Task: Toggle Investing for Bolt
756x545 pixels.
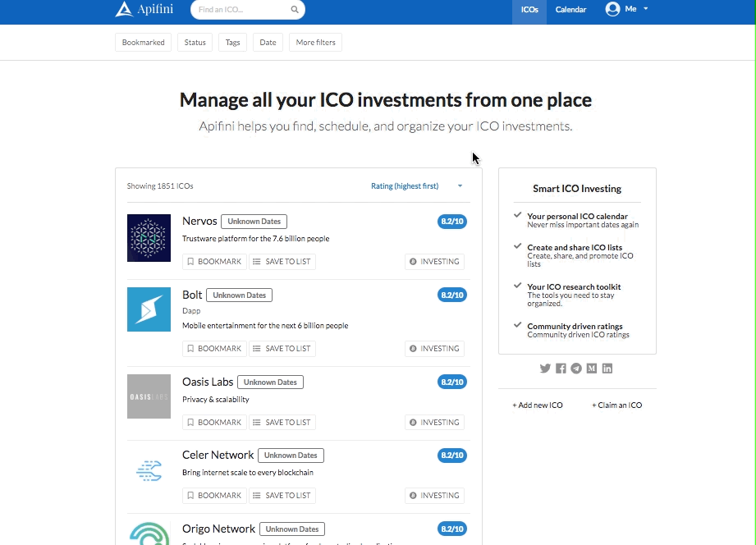Action: (434, 348)
